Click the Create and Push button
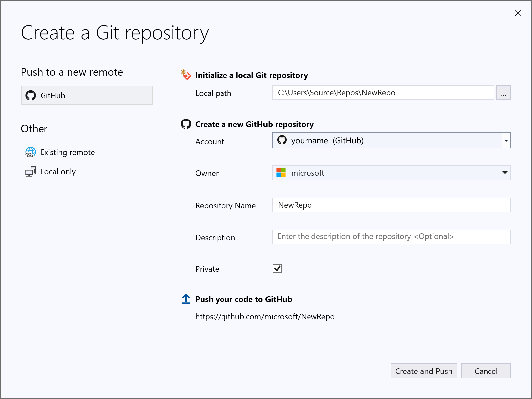The image size is (532, 399). pos(423,371)
